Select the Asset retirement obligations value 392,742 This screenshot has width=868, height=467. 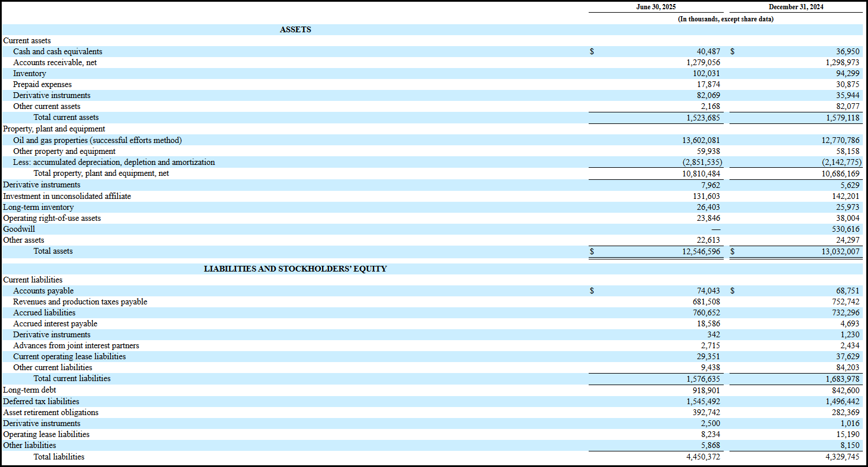click(x=707, y=412)
